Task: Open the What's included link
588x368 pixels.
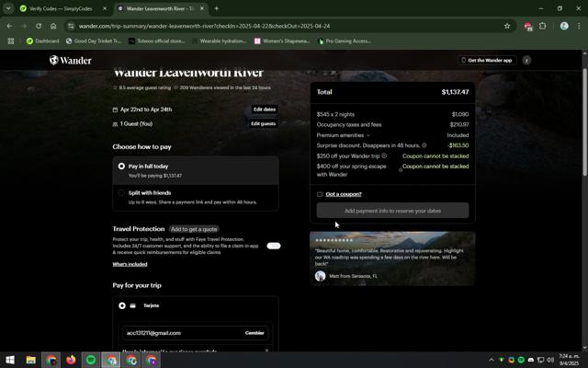Action: click(x=130, y=264)
